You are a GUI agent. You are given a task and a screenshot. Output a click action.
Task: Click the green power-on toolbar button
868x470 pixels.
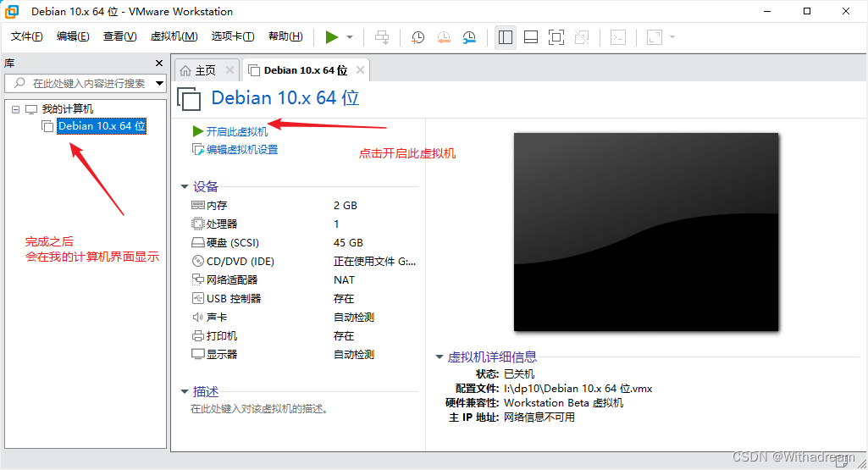[x=332, y=37]
